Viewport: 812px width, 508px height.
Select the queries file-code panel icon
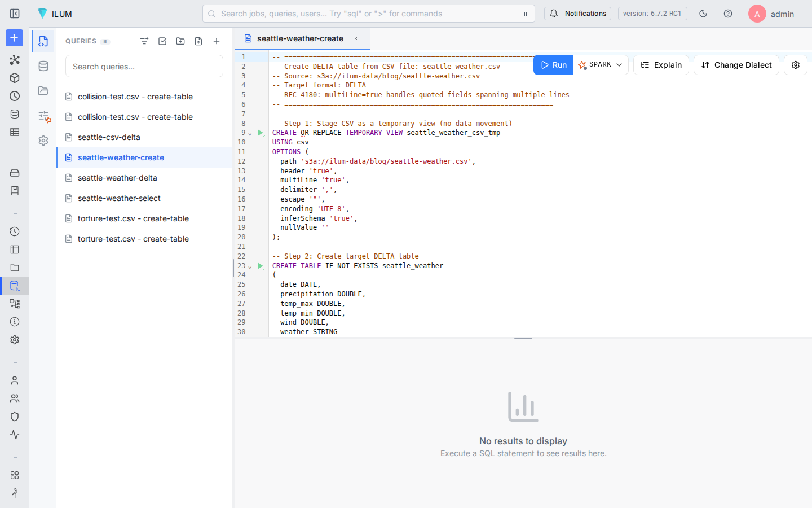[43, 41]
